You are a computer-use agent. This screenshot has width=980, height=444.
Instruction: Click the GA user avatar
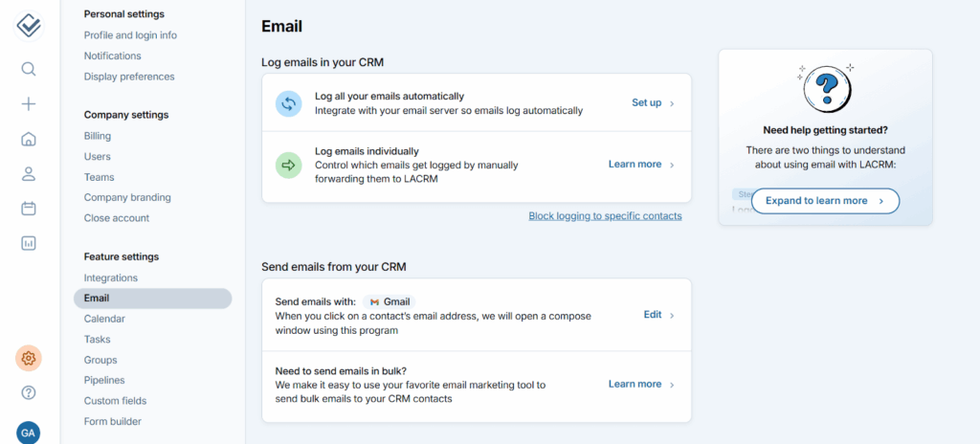click(29, 433)
